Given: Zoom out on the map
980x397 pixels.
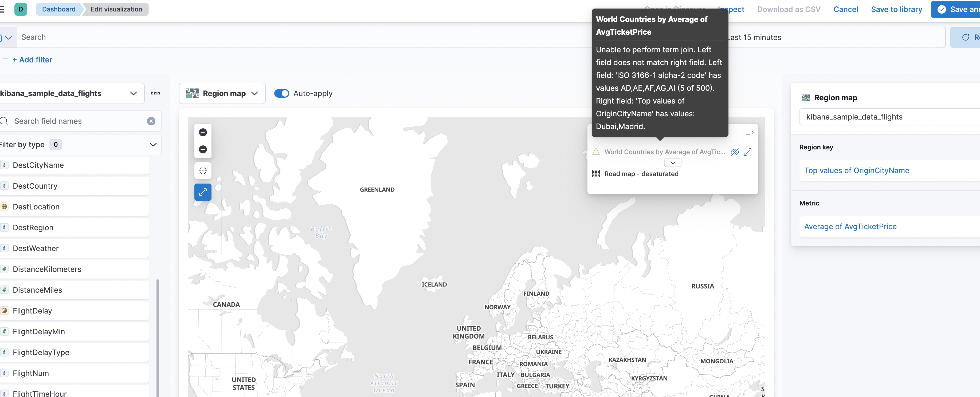Looking at the screenshot, I should (203, 149).
